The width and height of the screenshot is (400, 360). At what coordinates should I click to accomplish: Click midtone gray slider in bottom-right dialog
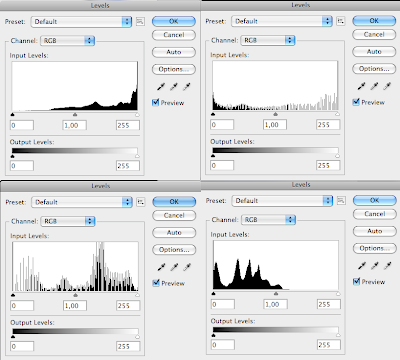point(276,294)
